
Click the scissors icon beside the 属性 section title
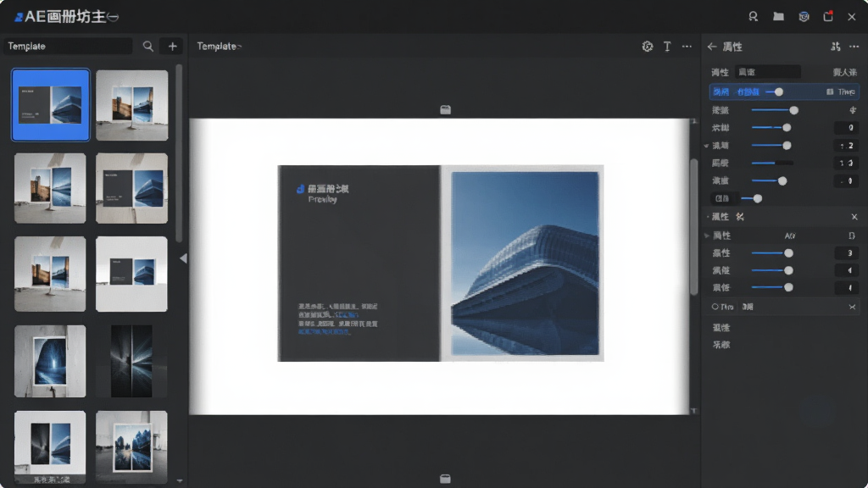pos(740,217)
